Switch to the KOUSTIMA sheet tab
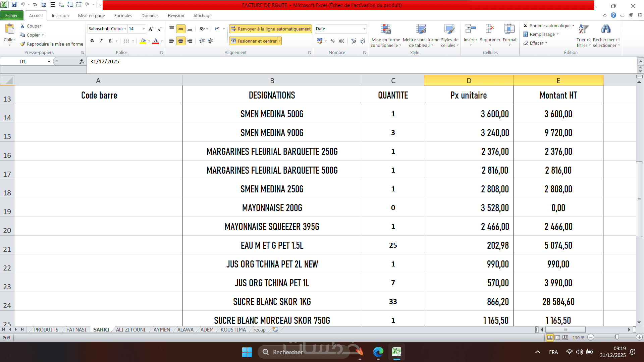This screenshot has width=644, height=362. pyautogui.click(x=233, y=329)
